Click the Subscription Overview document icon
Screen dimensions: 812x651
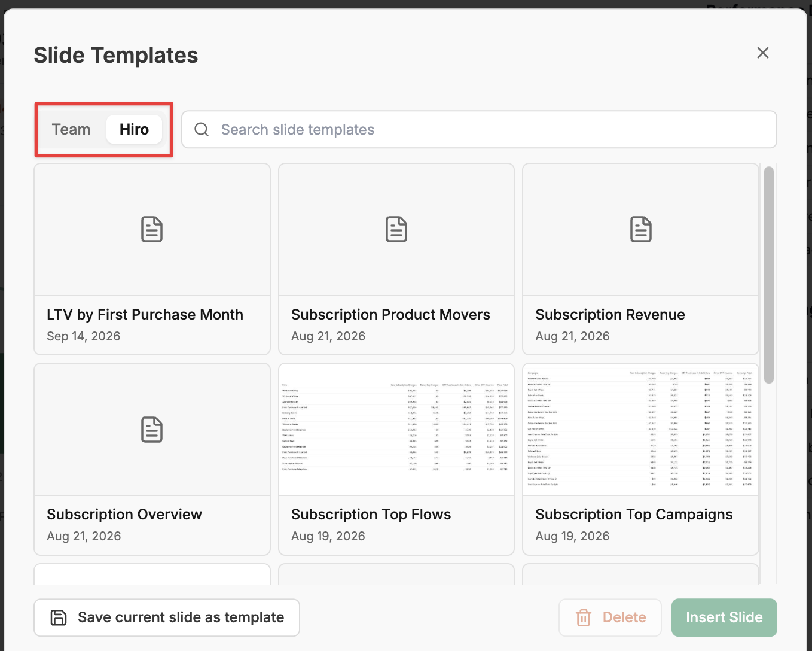[x=152, y=430]
